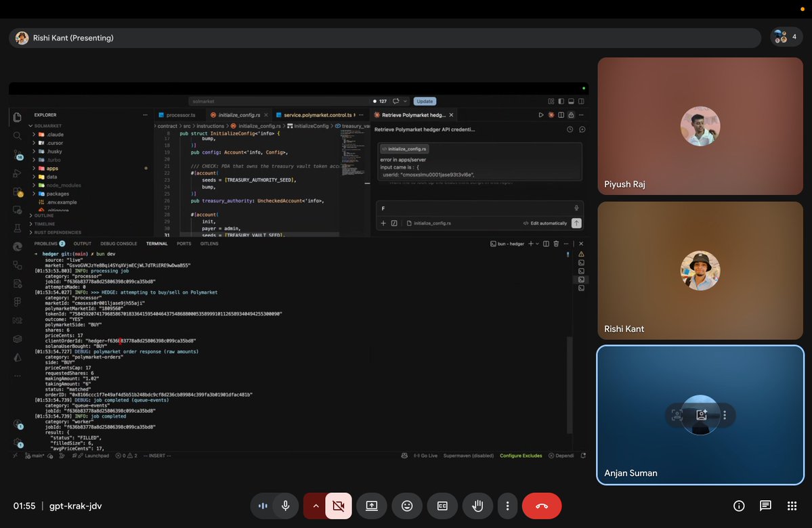
Task: Open chat history clock icon
Action: (x=570, y=129)
